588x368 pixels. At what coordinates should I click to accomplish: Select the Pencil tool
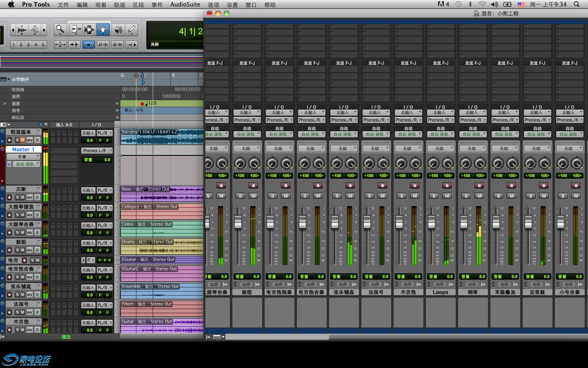(x=131, y=29)
